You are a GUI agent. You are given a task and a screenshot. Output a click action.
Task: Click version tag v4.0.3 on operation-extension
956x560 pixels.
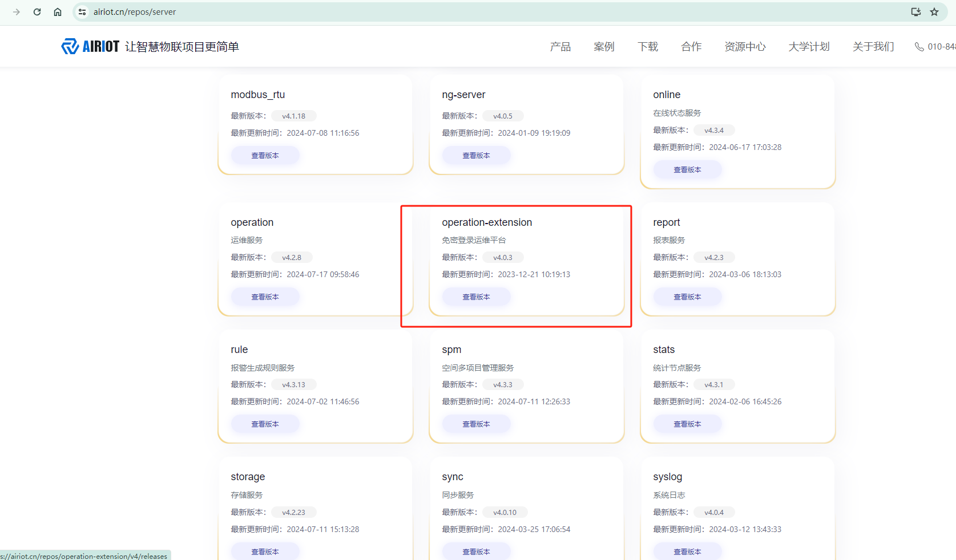(503, 257)
